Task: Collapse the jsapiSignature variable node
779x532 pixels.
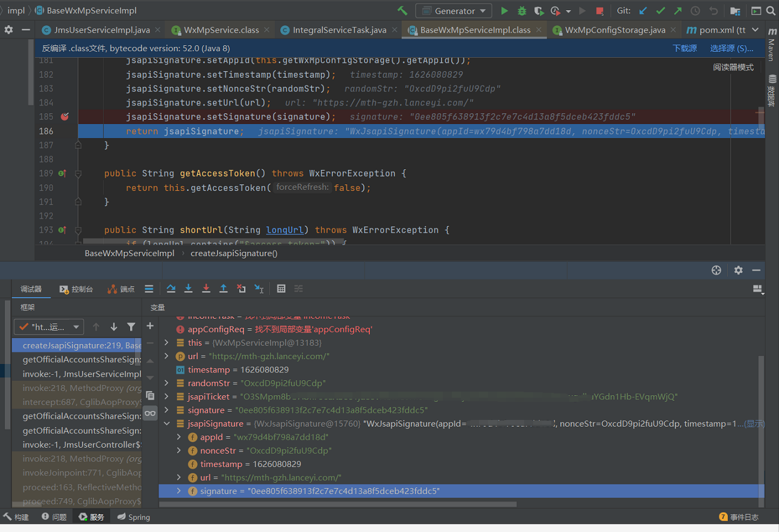Action: pos(167,424)
